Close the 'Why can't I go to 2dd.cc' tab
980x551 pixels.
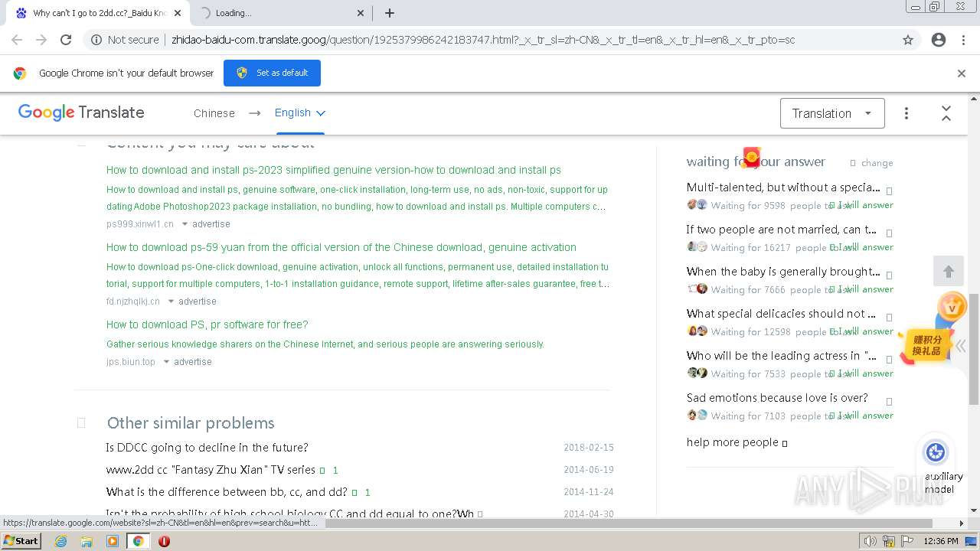[178, 13]
